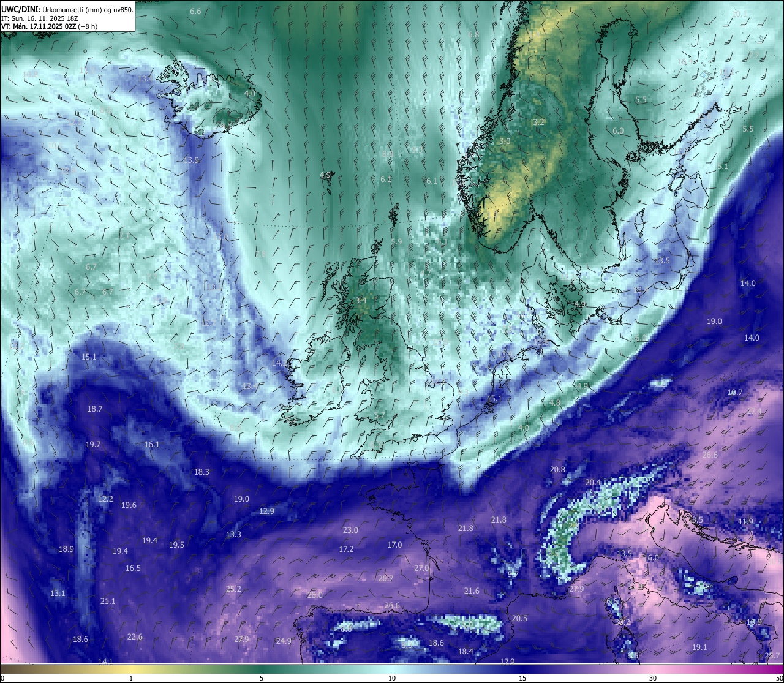This screenshot has width=784, height=683.
Task: Click the 12.2 value in the Atlantic
Action: 105,499
